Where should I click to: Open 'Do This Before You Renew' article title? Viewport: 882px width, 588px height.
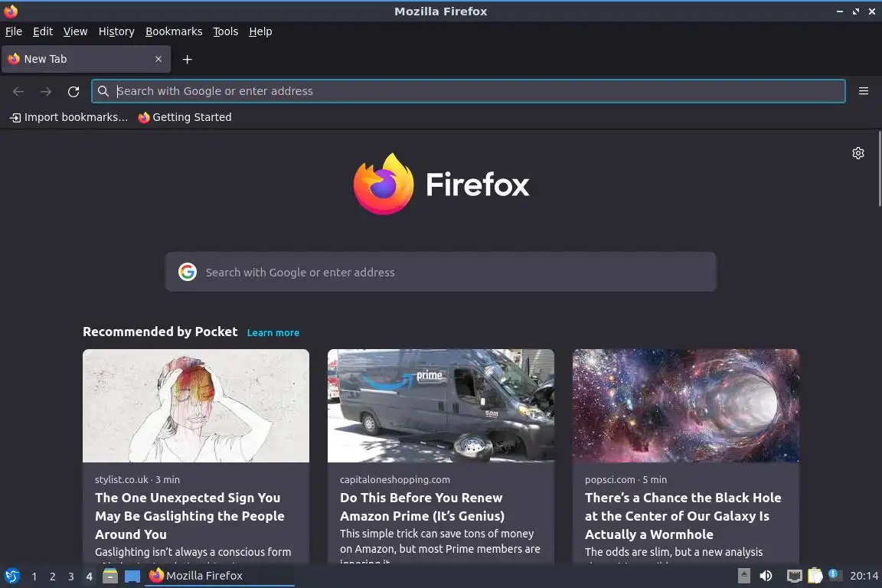point(422,506)
